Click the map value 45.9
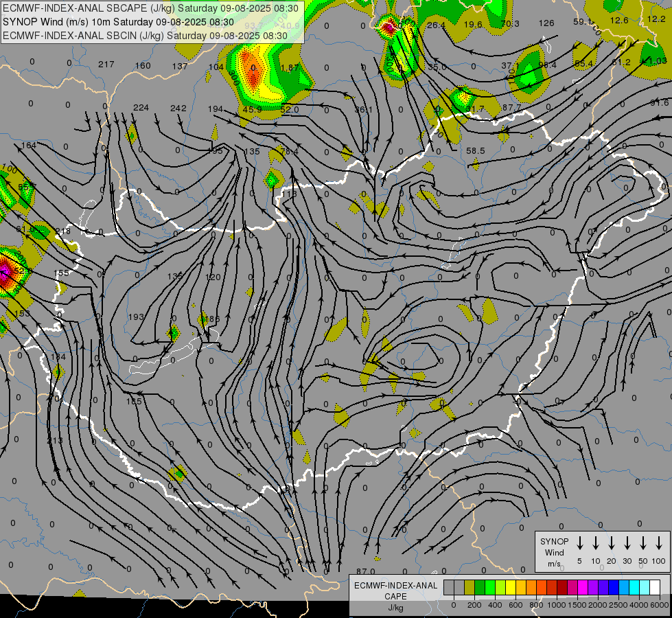The height and width of the screenshot is (618, 672). click(253, 110)
